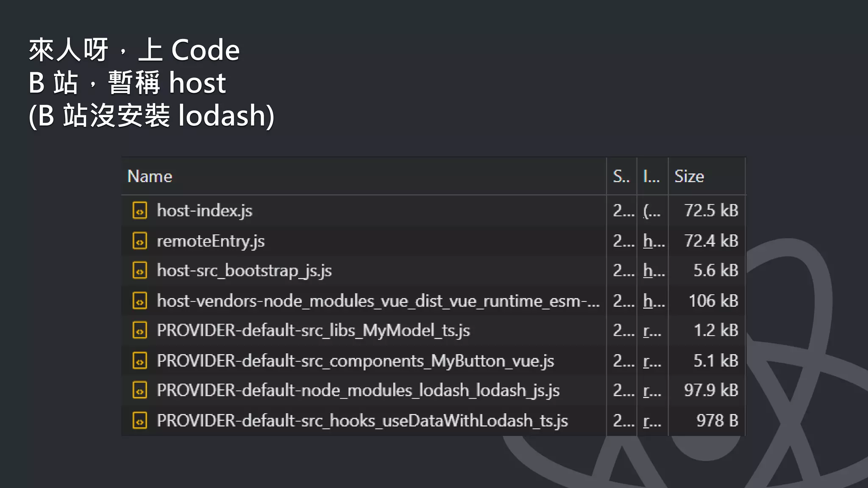Select the PROVIDER-default-src_components_MyButton_vue.js entry
868x488 pixels.
355,361
